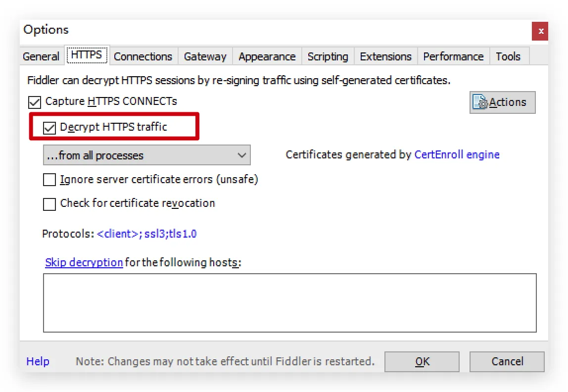Viewport: 568px width, 392px height.
Task: Click the dropdown chevron arrow
Action: coord(241,155)
